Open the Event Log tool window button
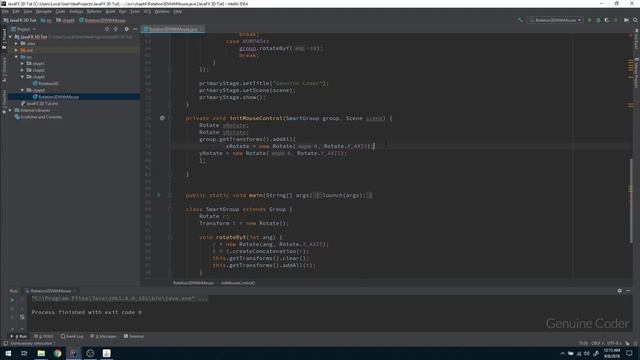640x360 pixels. pos(72,336)
